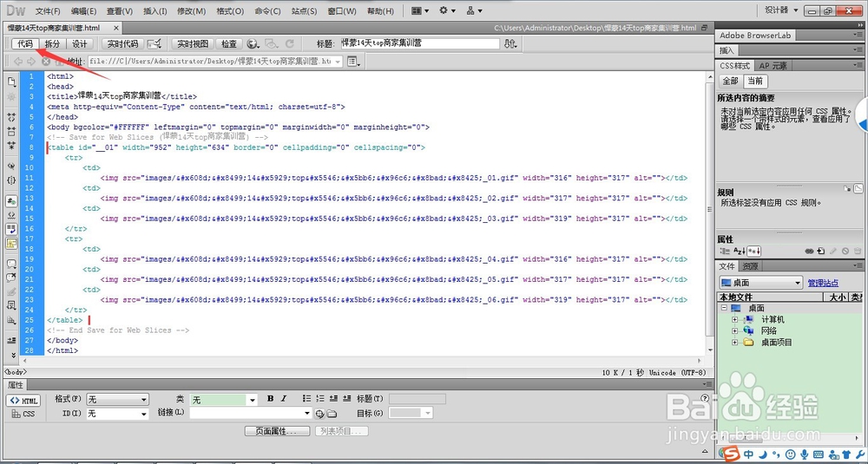Expand the 计算机 tree node
The image size is (868, 464).
(735, 320)
